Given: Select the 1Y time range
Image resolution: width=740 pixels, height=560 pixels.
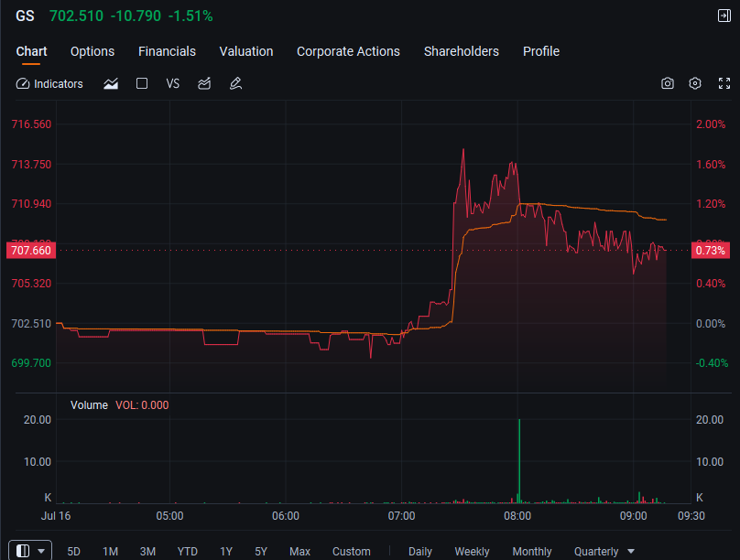Looking at the screenshot, I should [226, 552].
